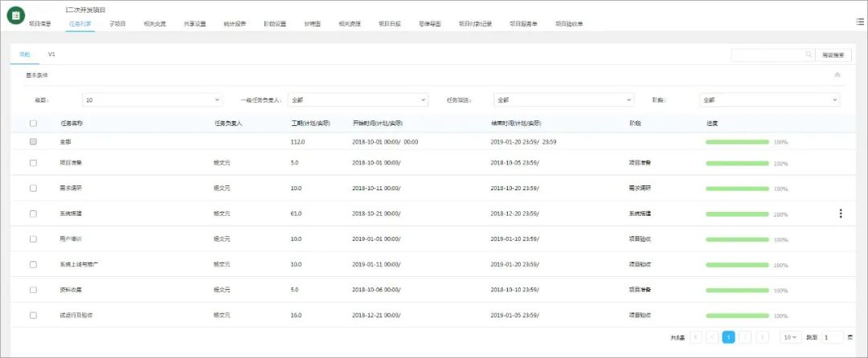Check the box for the 全部 row
This screenshot has width=868, height=358.
(33, 141)
